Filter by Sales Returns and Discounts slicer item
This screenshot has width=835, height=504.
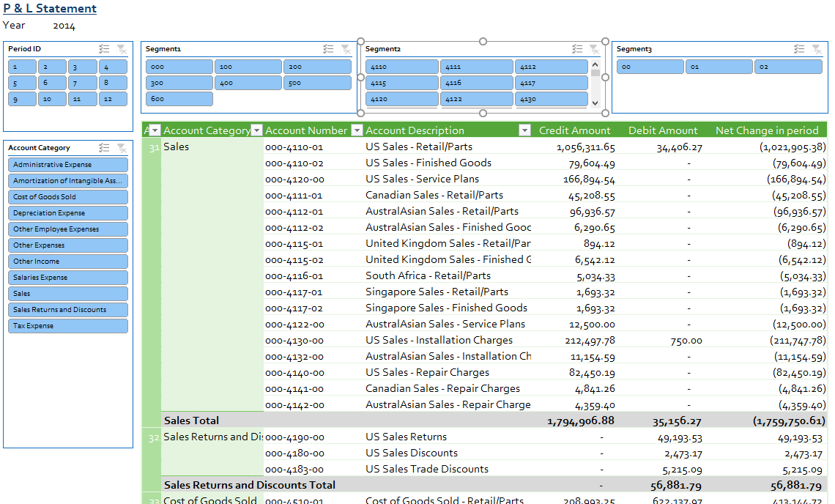click(68, 310)
